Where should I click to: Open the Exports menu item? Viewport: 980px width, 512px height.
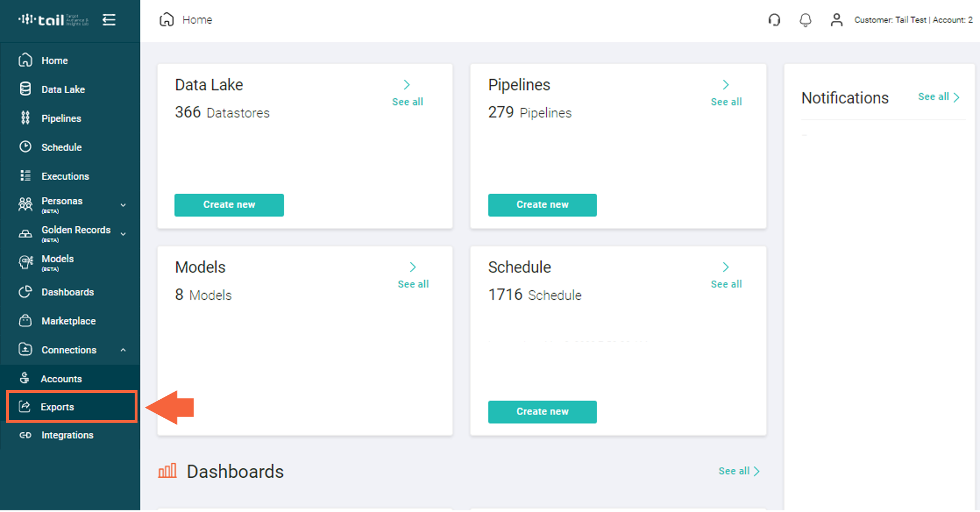click(71, 406)
